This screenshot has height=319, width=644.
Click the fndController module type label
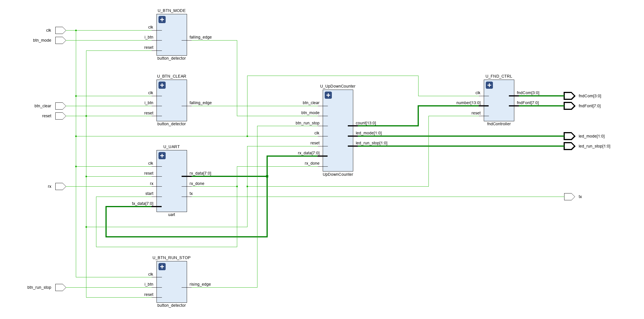499,124
